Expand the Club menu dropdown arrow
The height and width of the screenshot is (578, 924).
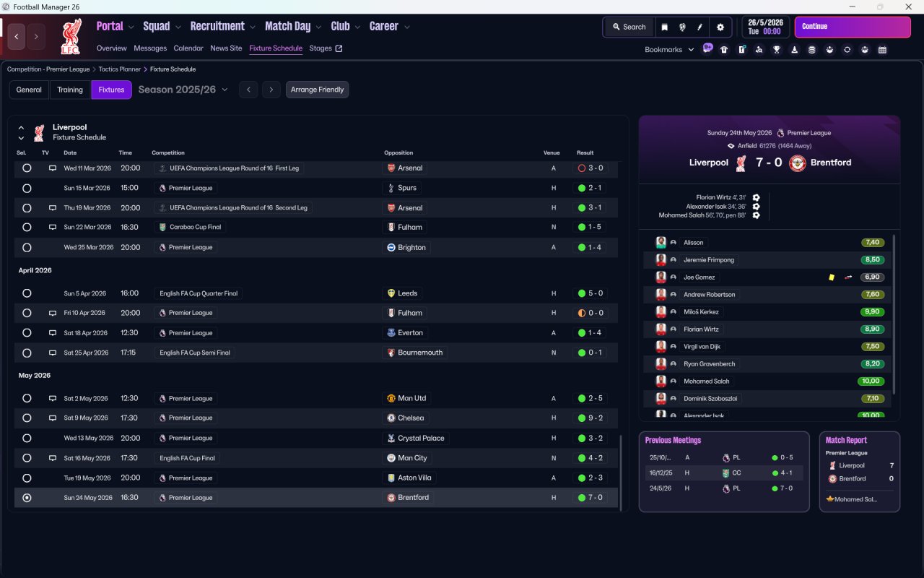tap(357, 27)
